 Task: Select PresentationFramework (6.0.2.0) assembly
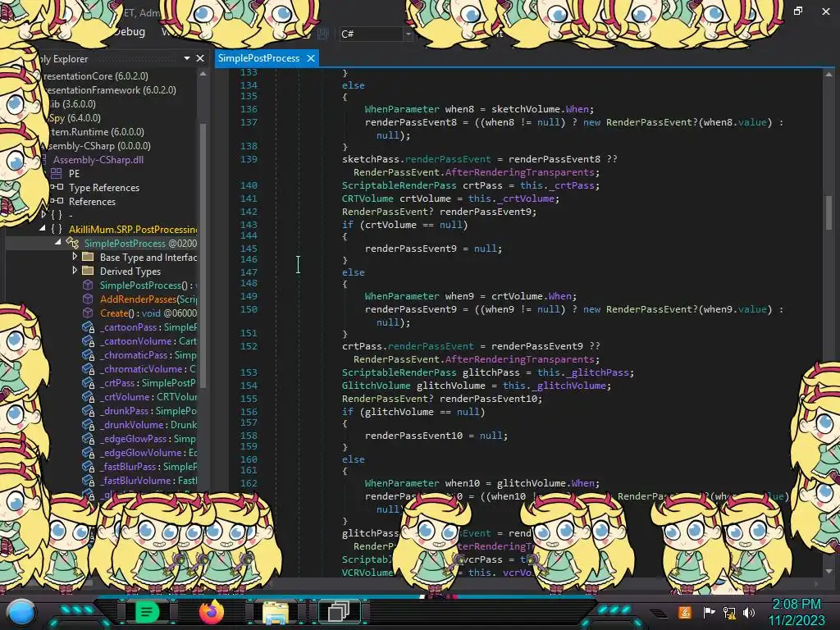coord(109,90)
